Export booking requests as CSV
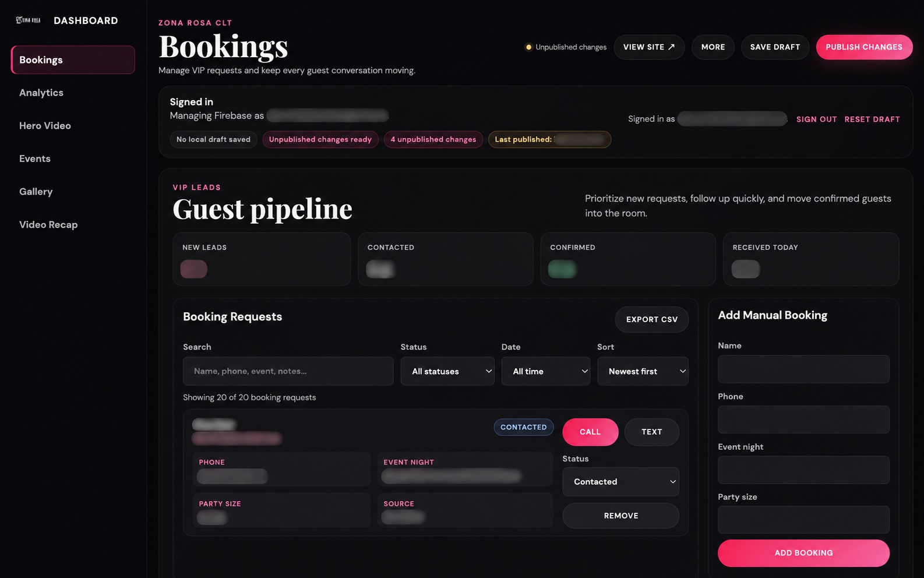The height and width of the screenshot is (578, 924). (652, 320)
